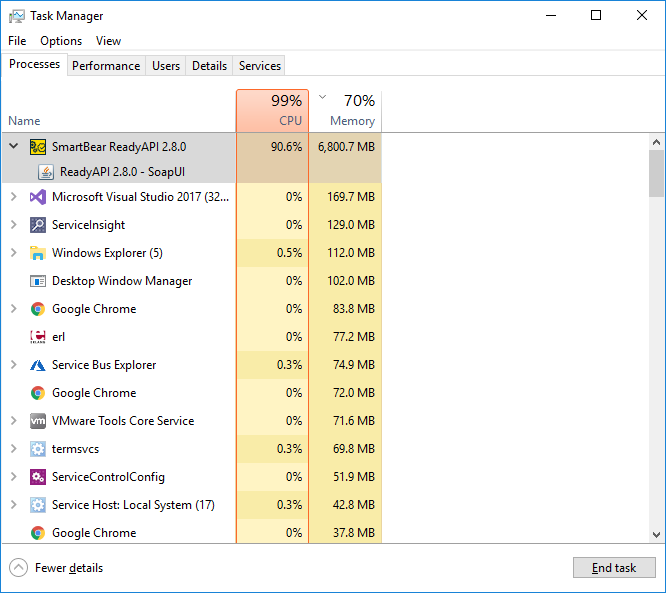Expand the ServiceInsight process row
This screenshot has height=593, width=666.
point(14,225)
